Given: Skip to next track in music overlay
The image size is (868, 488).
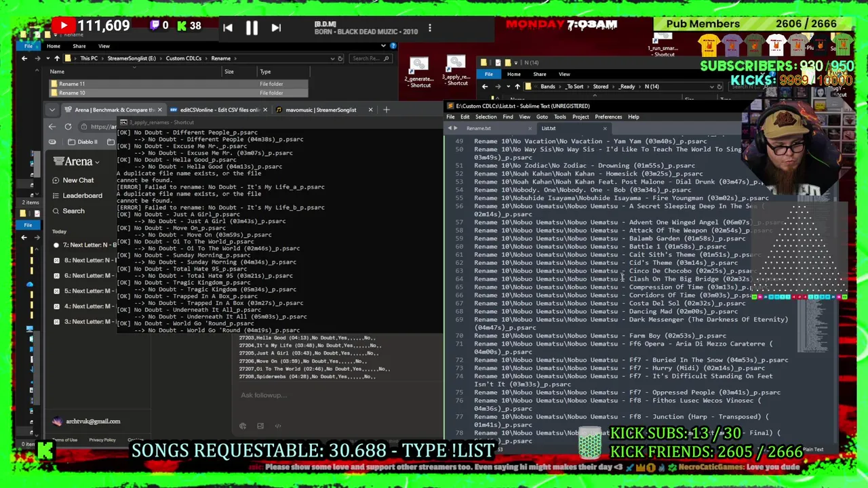Looking at the screenshot, I should [276, 28].
